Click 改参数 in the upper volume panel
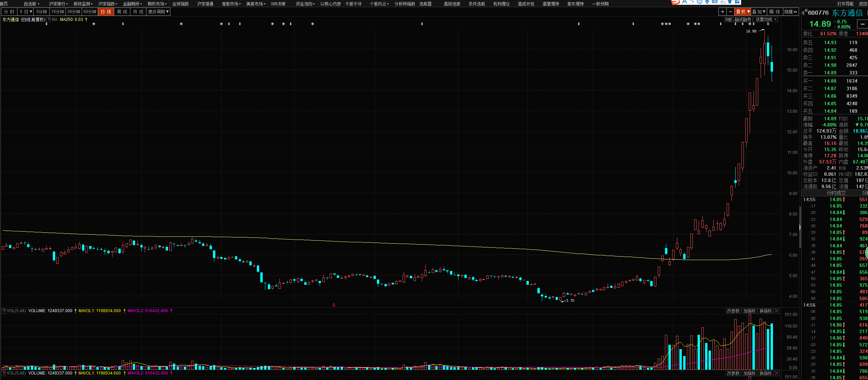Image resolution: width=868 pixels, height=380 pixels. tap(733, 311)
